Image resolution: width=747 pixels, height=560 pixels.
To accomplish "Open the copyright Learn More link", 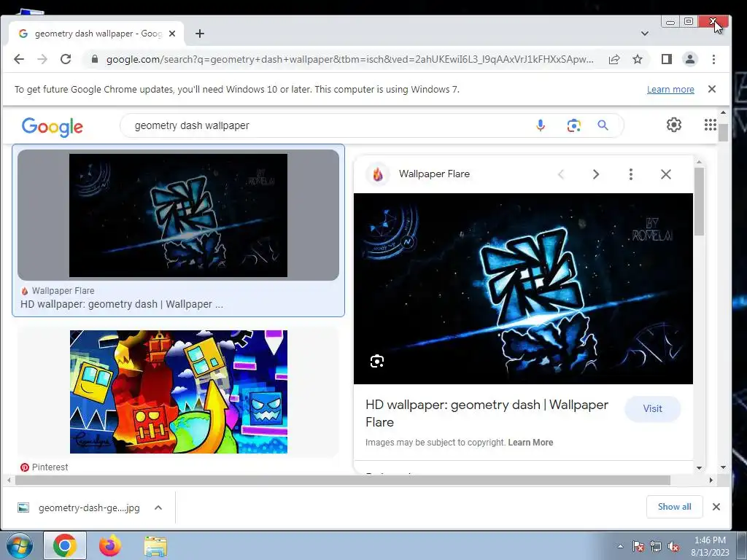I will (530, 443).
